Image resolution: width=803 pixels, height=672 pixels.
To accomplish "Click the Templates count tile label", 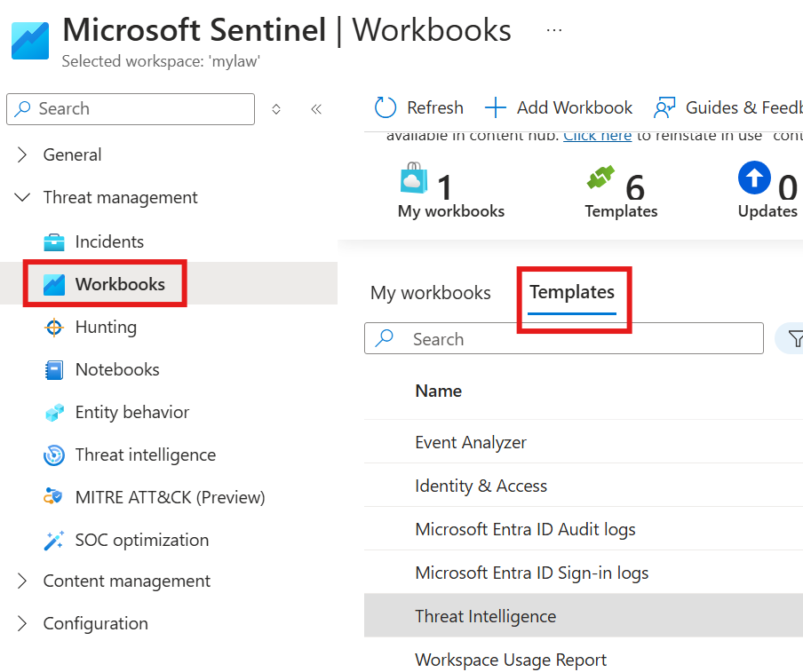I will [x=621, y=211].
